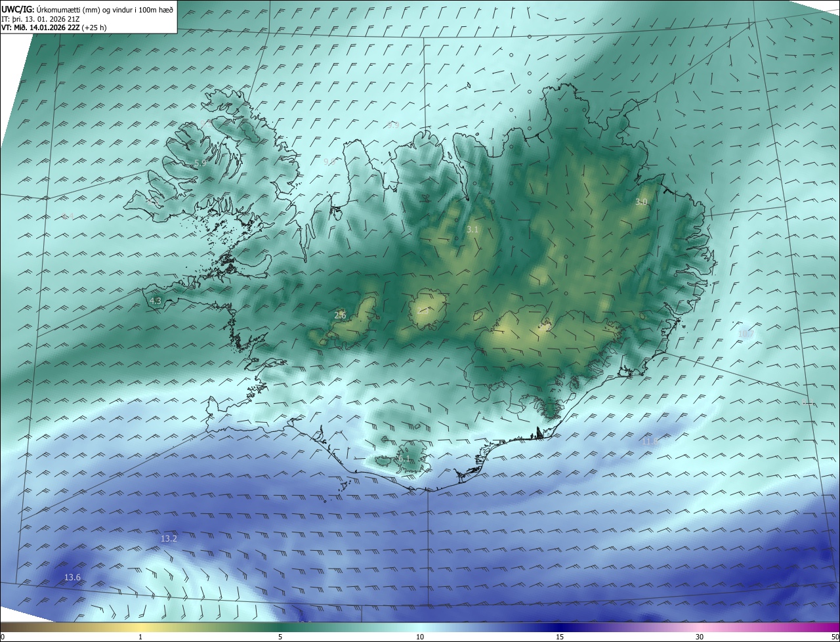This screenshot has height=642, width=840.
Task: Click the 2.6 value label near the glacier
Action: 340,316
